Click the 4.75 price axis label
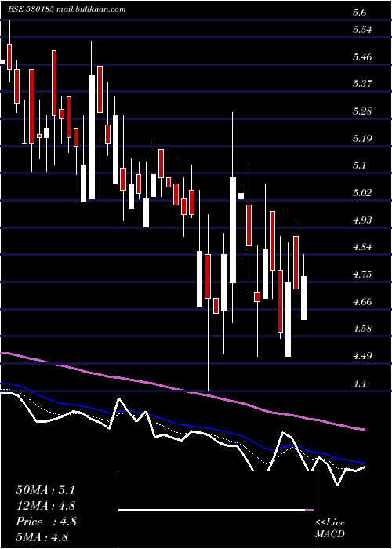This screenshot has height=549, width=392. pos(362,274)
